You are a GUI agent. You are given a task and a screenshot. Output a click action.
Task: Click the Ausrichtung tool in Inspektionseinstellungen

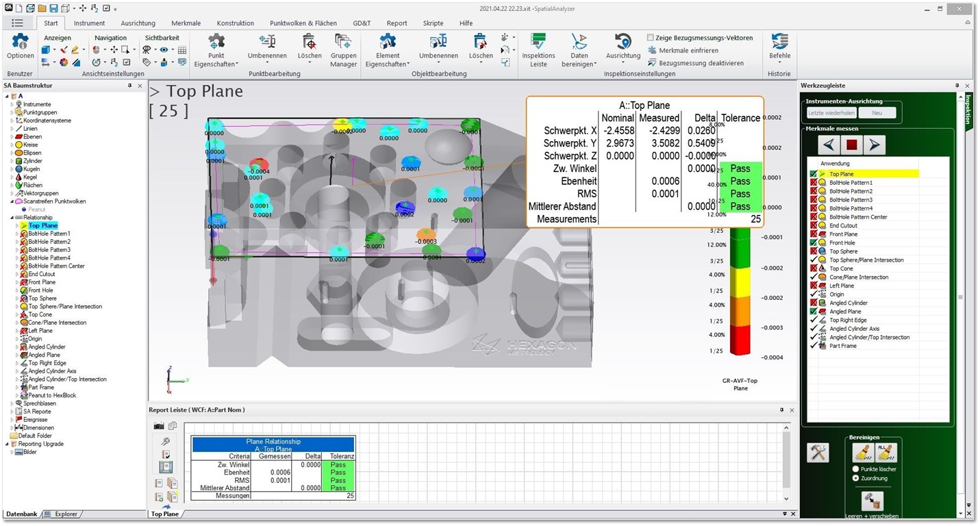click(622, 48)
